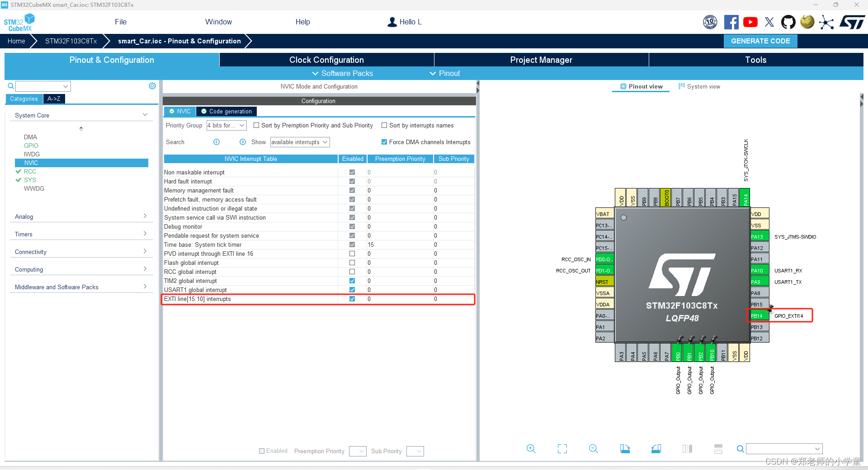Switch categories list to A->Z
868x470 pixels.
coord(54,99)
